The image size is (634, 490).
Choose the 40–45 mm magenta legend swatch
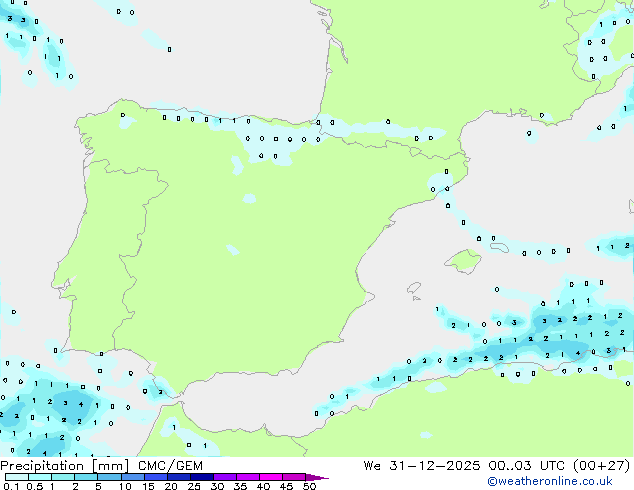tap(271, 477)
